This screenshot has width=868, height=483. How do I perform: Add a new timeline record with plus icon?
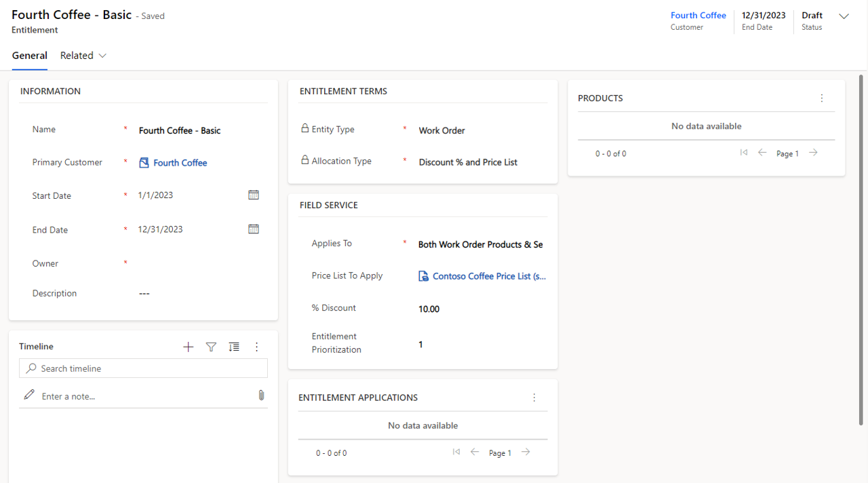[189, 347]
